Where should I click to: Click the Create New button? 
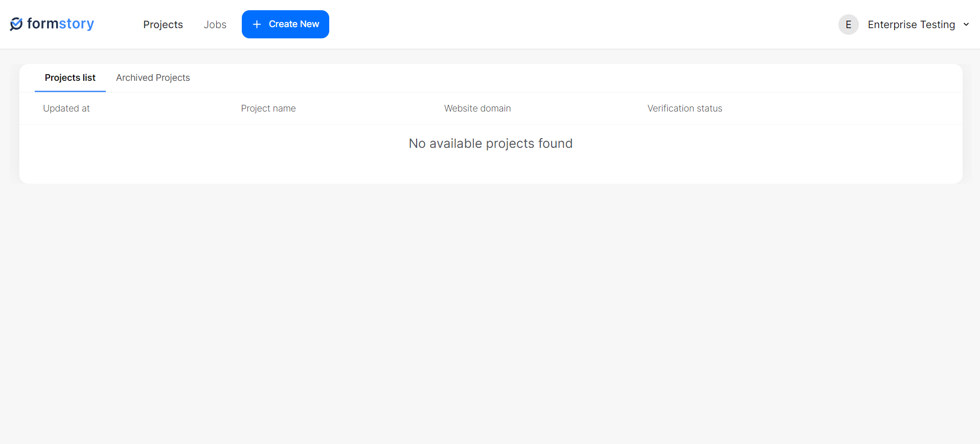285,24
